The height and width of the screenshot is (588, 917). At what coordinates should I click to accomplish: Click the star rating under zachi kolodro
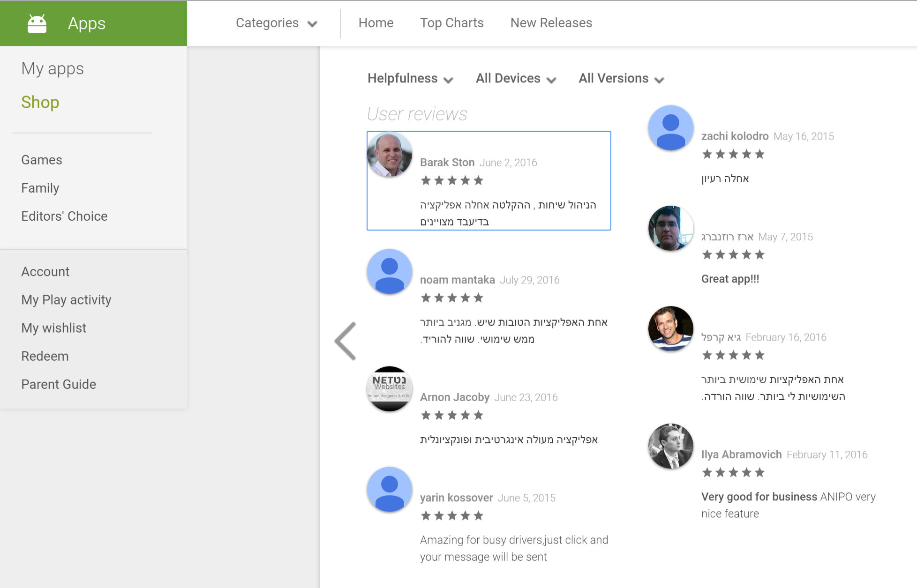733,154
